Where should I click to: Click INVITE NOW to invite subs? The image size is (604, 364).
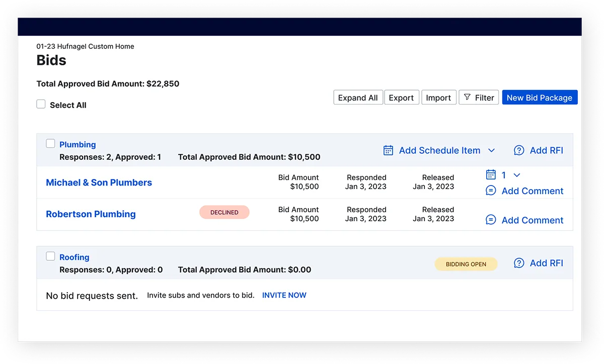[x=284, y=295]
